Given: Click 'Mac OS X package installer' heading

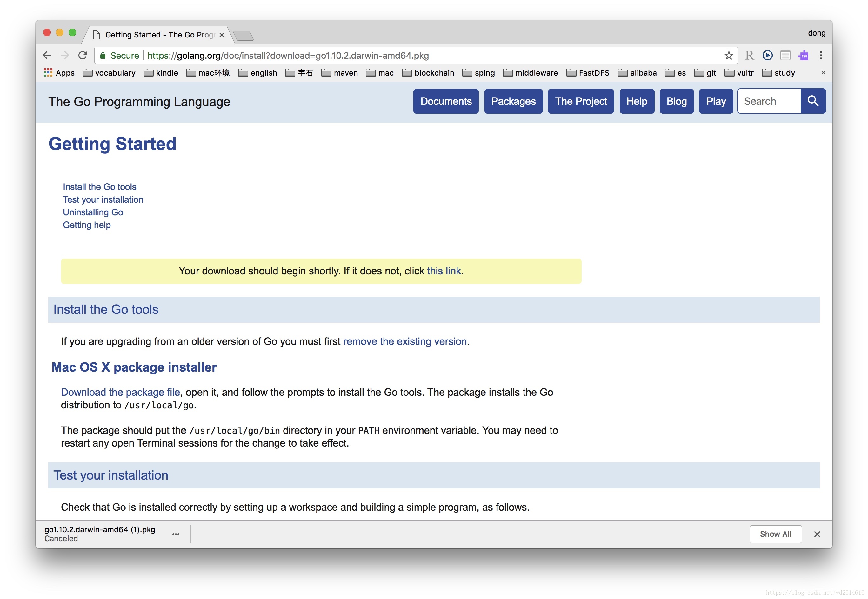Looking at the screenshot, I should 134,367.
